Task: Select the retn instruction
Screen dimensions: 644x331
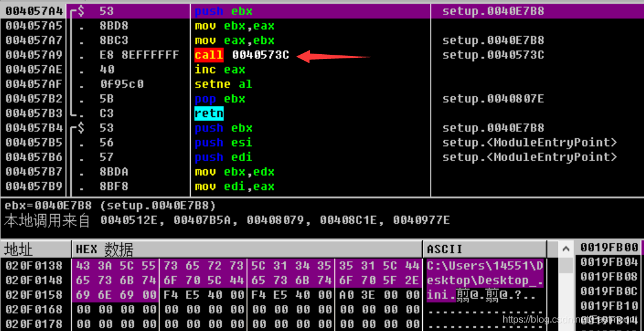Action: click(x=209, y=113)
